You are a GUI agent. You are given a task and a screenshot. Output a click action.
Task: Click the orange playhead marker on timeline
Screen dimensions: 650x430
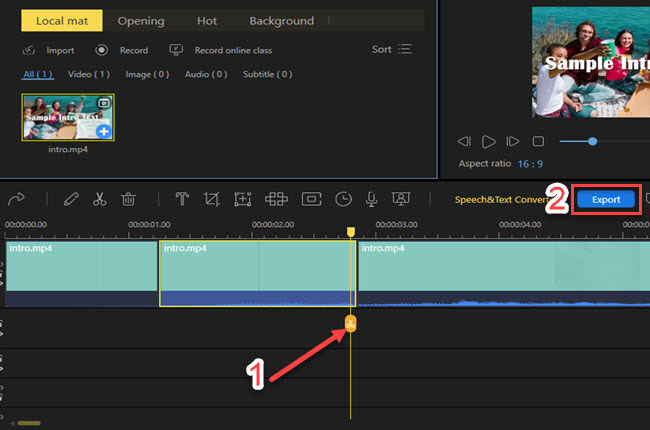(351, 322)
